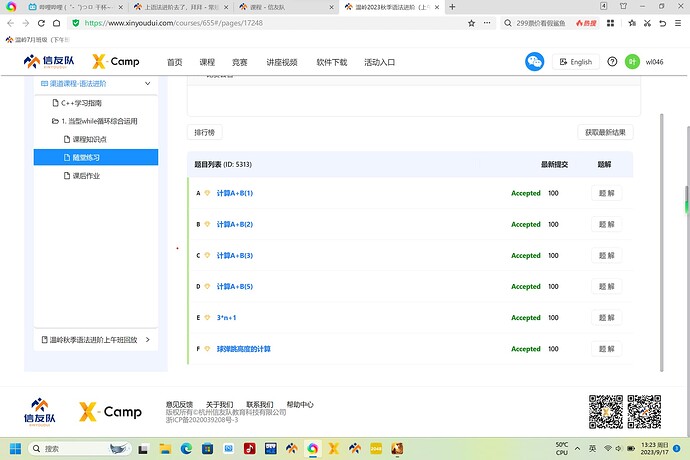The width and height of the screenshot is (690, 460).
Task: Click the wl046 username in header
Action: tap(654, 62)
